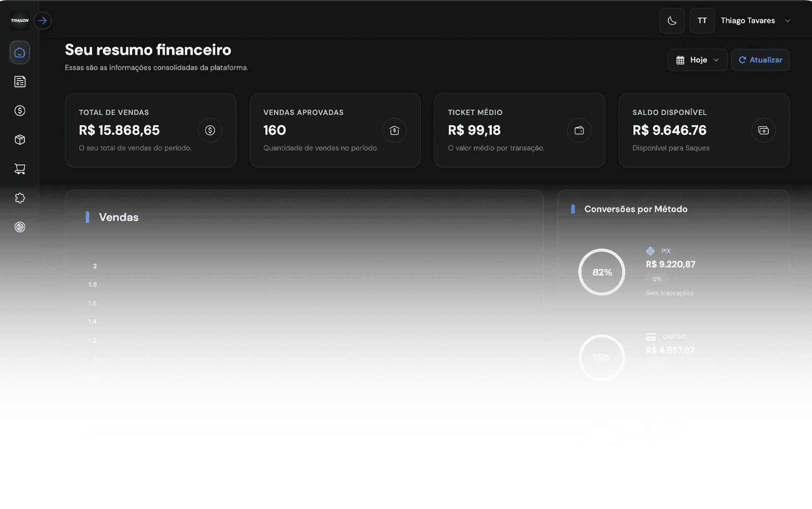Click the Atualizar refresh button
The width and height of the screenshot is (812, 509).
(x=760, y=60)
